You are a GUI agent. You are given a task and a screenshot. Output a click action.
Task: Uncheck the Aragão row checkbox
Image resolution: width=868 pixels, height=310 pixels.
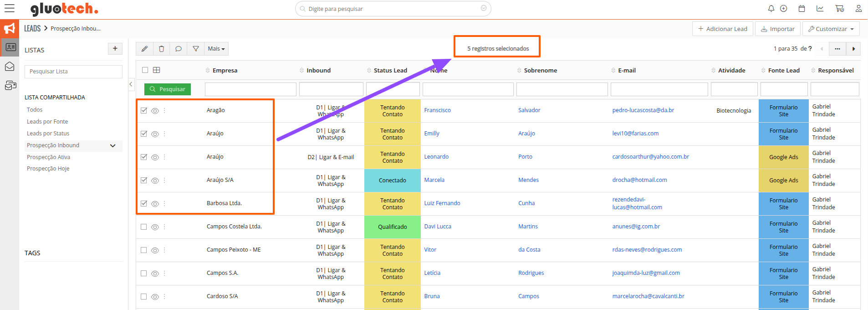coord(144,110)
